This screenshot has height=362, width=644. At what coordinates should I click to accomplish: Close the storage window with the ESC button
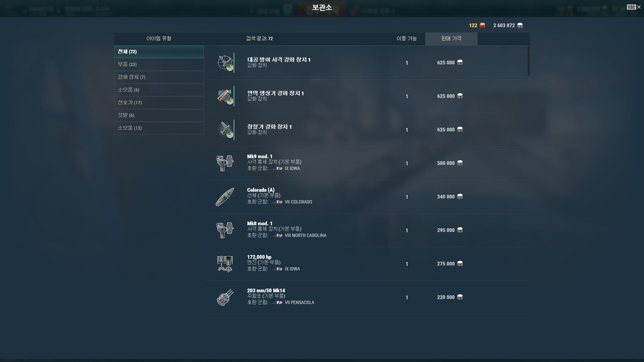point(634,7)
